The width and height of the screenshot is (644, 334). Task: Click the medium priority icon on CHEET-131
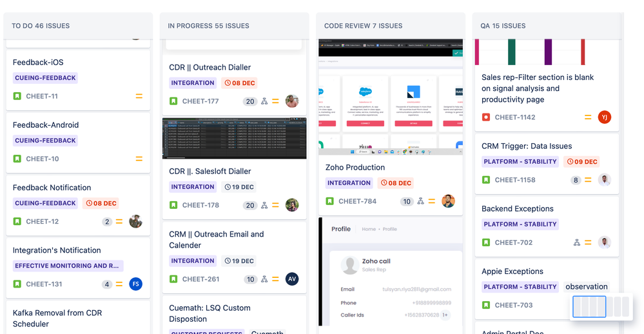tap(119, 284)
